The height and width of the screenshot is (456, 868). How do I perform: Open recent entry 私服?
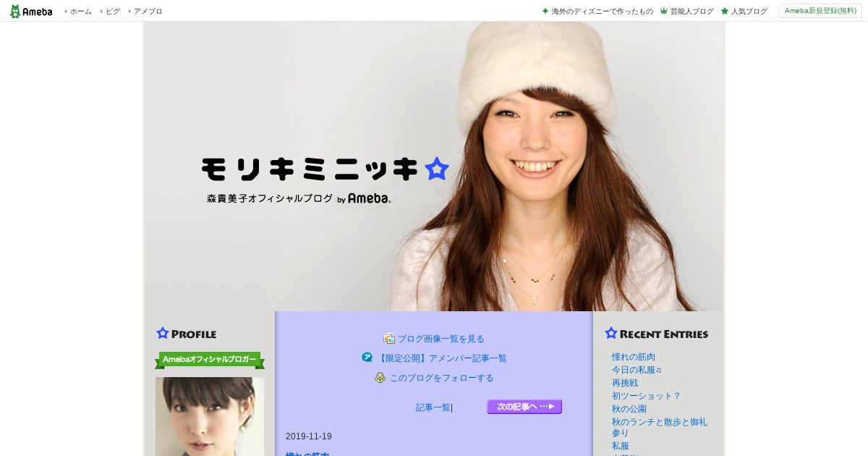pos(621,446)
